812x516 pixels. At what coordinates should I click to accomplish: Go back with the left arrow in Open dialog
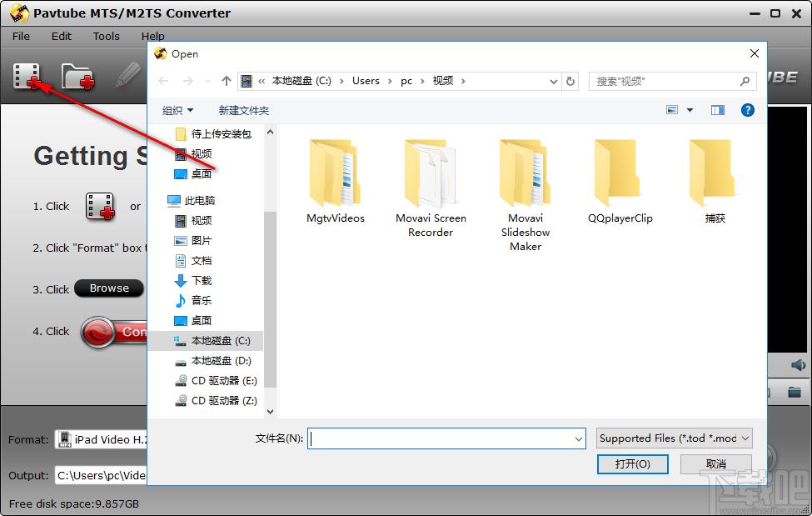[x=163, y=81]
